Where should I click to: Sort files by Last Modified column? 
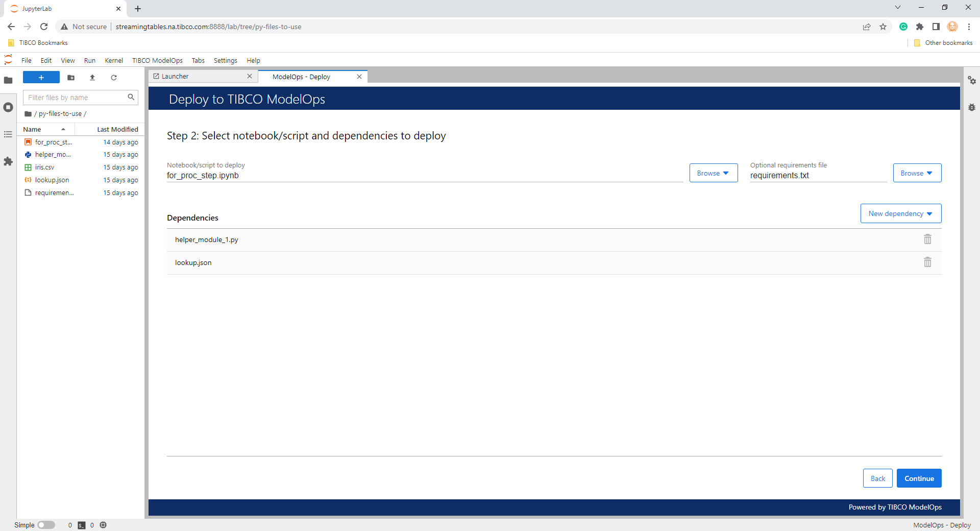pyautogui.click(x=110, y=129)
